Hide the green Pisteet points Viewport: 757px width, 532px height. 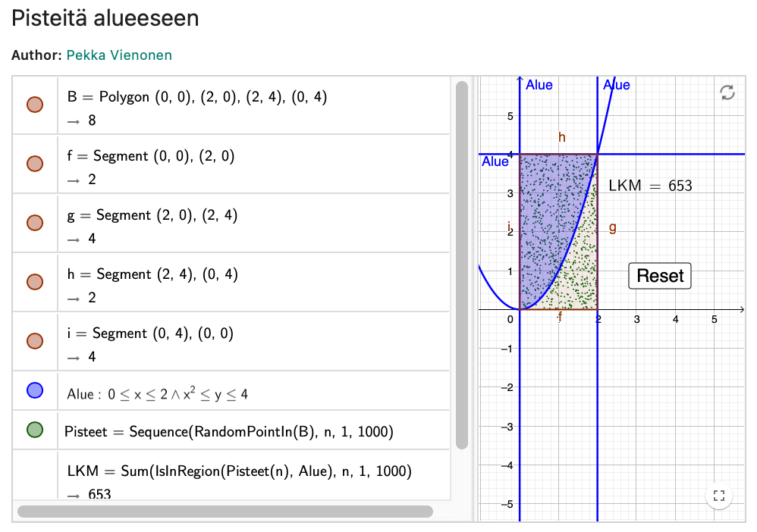point(35,430)
